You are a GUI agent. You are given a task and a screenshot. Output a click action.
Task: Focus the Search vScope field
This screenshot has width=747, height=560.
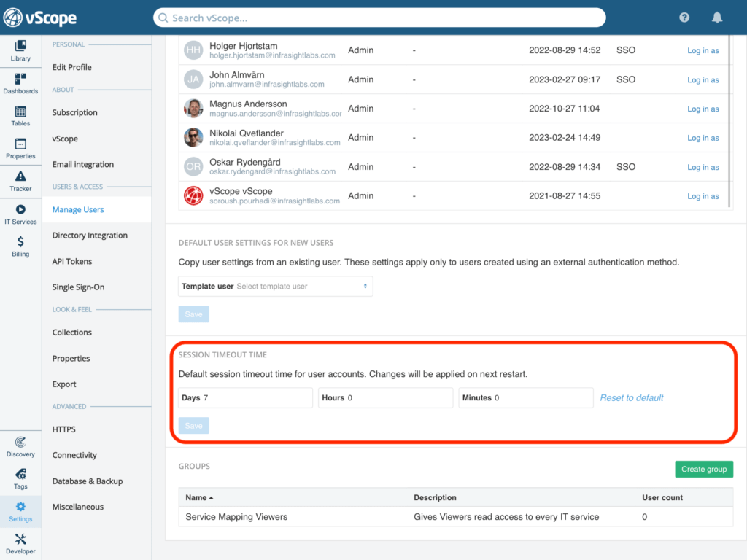tap(379, 18)
